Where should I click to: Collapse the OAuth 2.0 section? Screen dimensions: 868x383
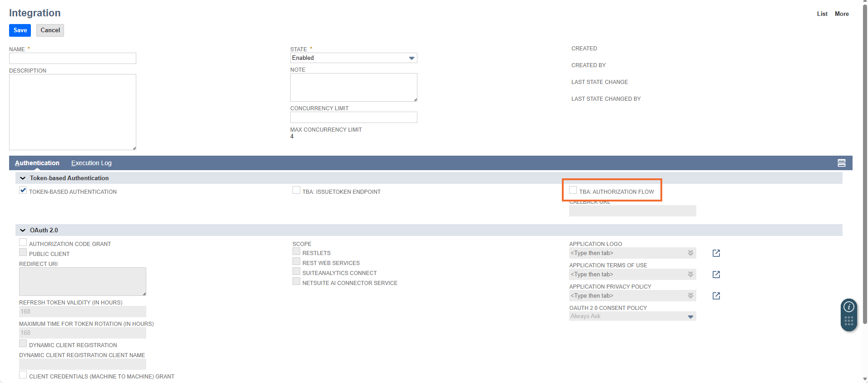pyautogui.click(x=23, y=231)
